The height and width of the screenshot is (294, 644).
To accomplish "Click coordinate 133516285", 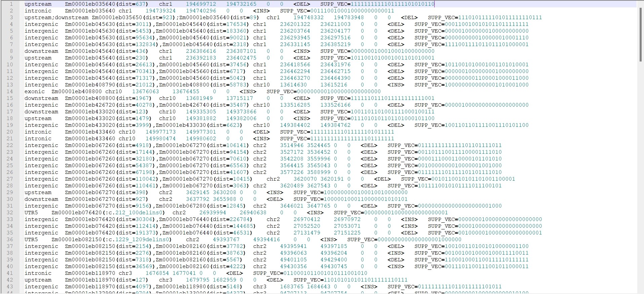I will point(295,105).
